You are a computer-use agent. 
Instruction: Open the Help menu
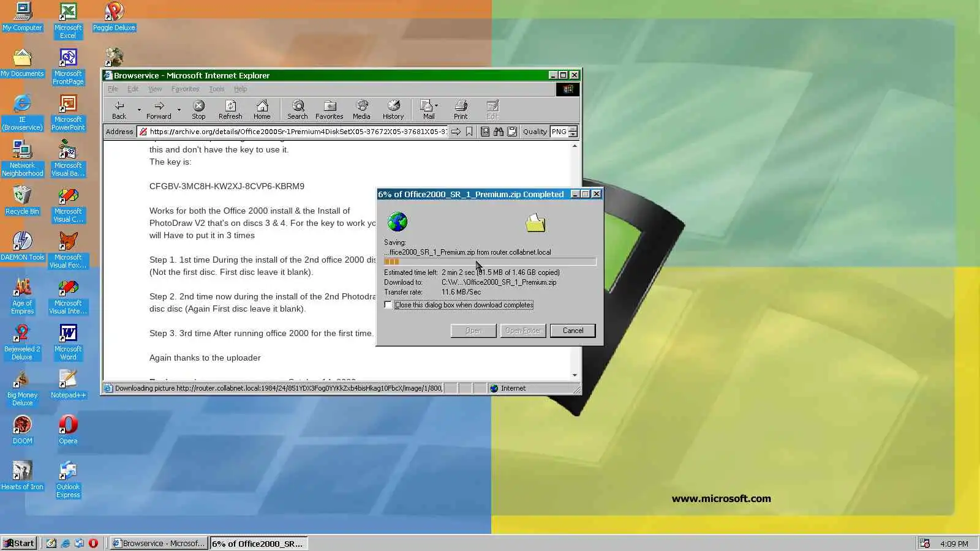pyautogui.click(x=240, y=89)
